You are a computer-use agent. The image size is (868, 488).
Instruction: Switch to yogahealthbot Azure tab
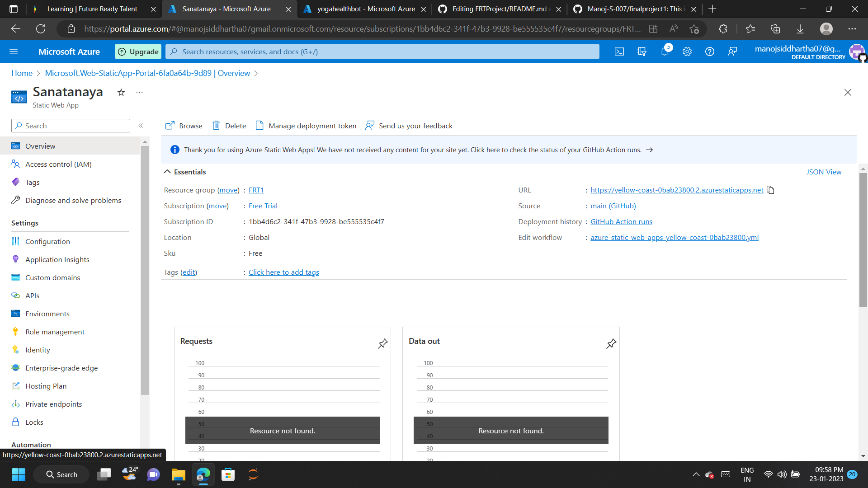[x=365, y=9]
